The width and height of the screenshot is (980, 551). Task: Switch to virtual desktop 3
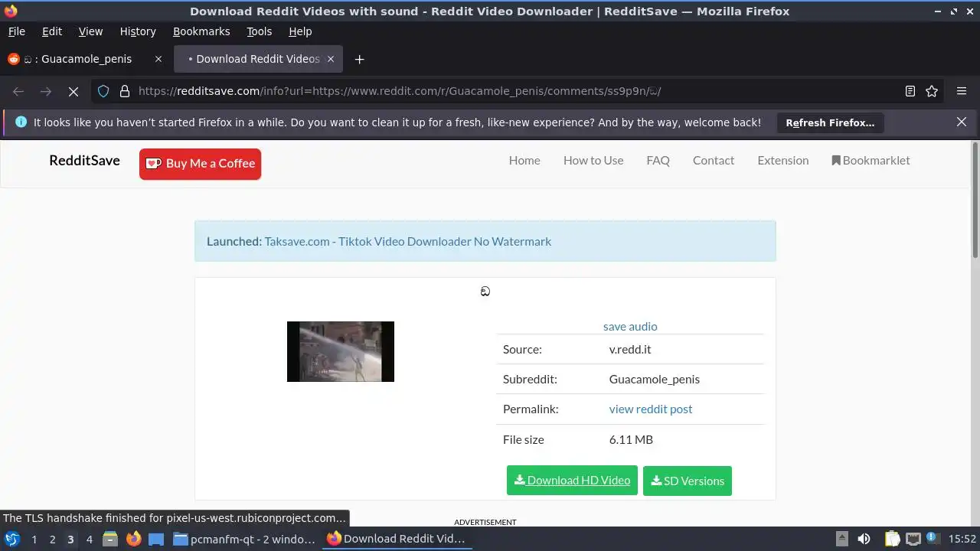[70, 539]
